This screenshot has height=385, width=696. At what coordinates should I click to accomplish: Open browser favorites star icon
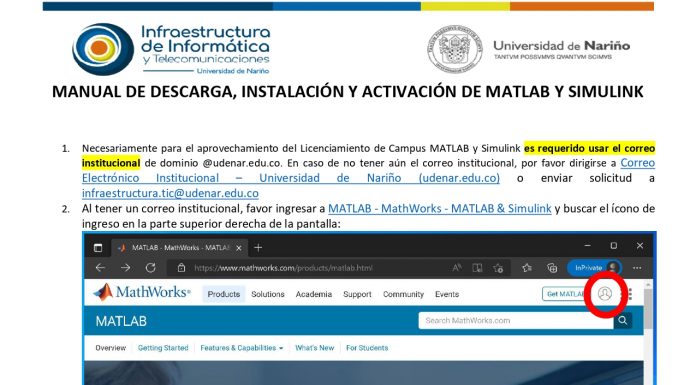[527, 268]
